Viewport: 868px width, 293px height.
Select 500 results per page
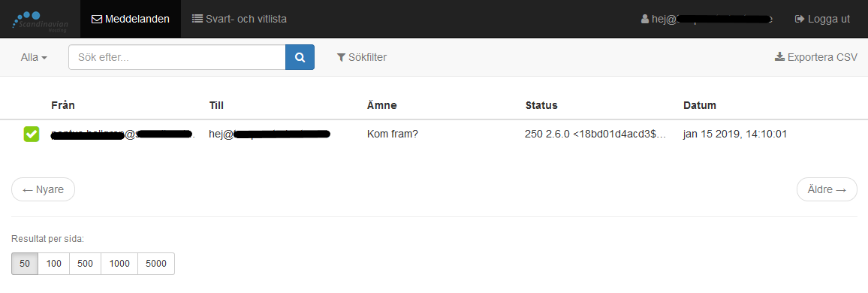coord(86,264)
